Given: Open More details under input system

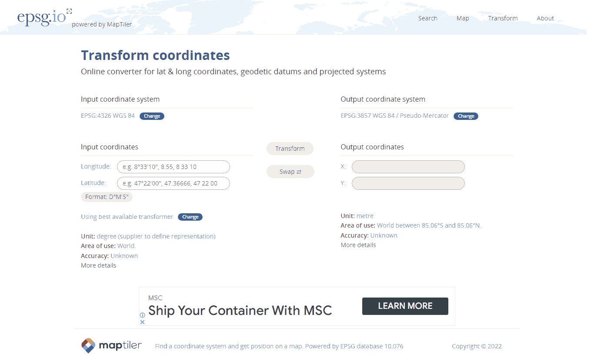Looking at the screenshot, I should coord(98,265).
